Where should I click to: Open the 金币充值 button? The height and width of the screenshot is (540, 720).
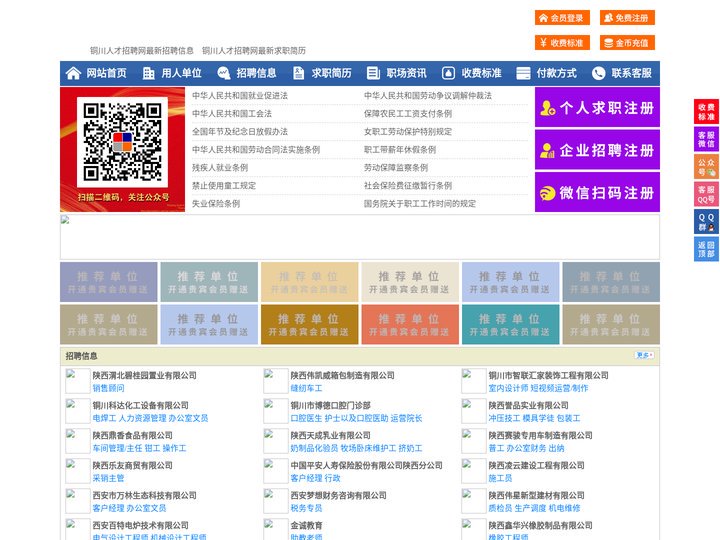[x=627, y=43]
